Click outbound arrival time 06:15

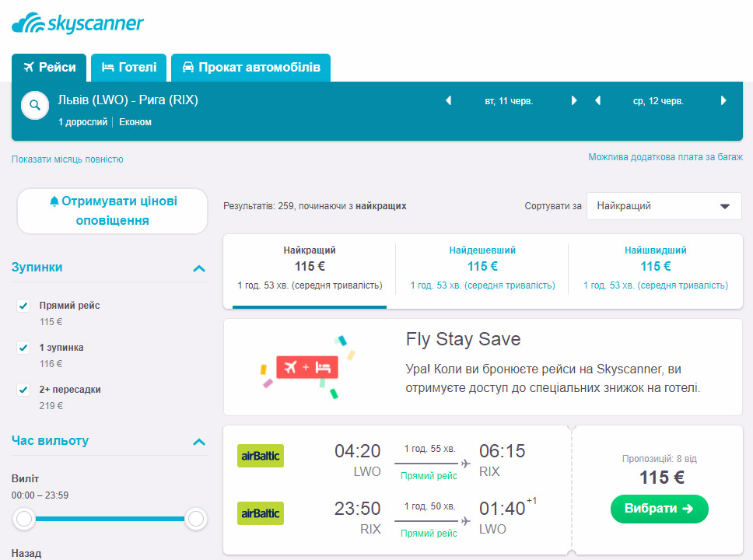pos(503,451)
